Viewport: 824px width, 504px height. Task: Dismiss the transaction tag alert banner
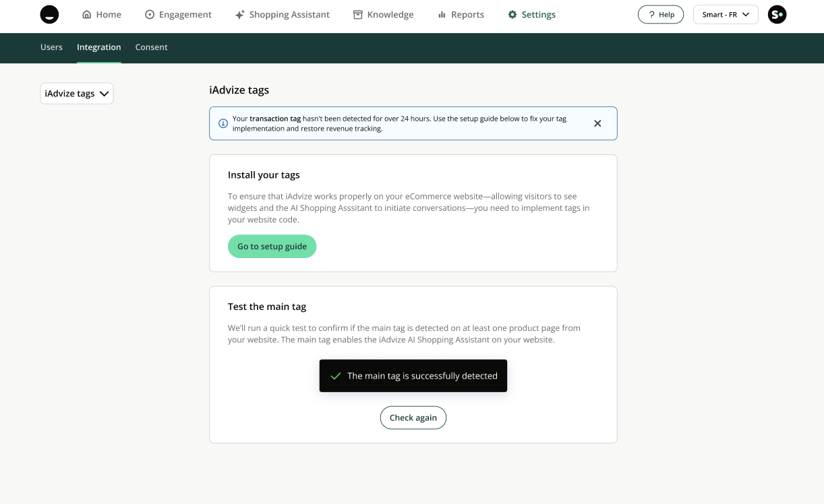[597, 123]
